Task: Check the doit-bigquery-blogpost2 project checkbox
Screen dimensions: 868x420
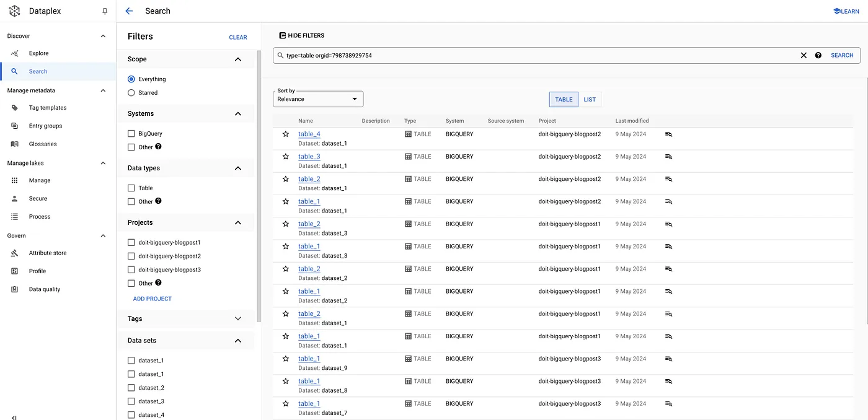Action: [131, 256]
